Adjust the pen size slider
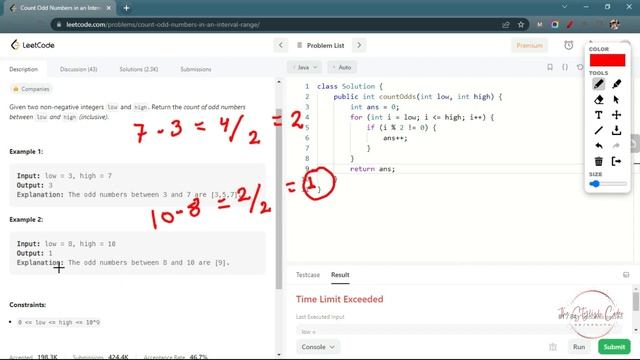Viewport: 640px width, 360px height. point(608,184)
